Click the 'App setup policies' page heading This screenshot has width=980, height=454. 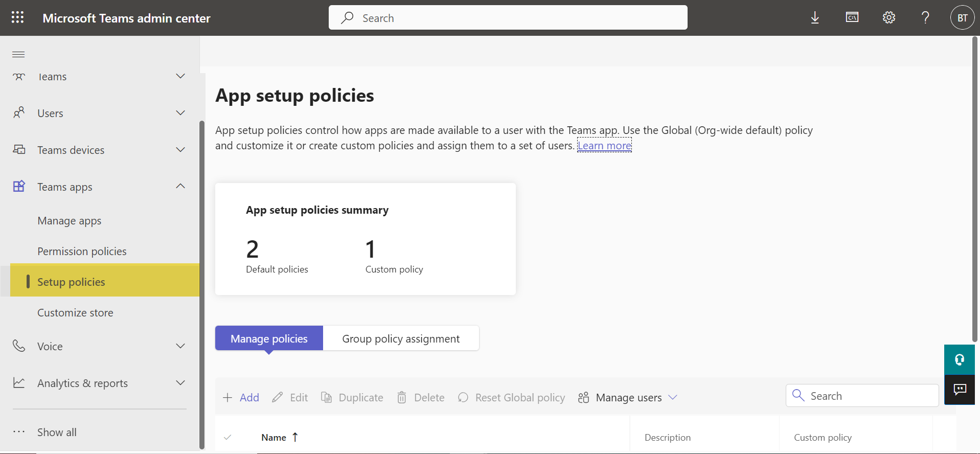294,96
